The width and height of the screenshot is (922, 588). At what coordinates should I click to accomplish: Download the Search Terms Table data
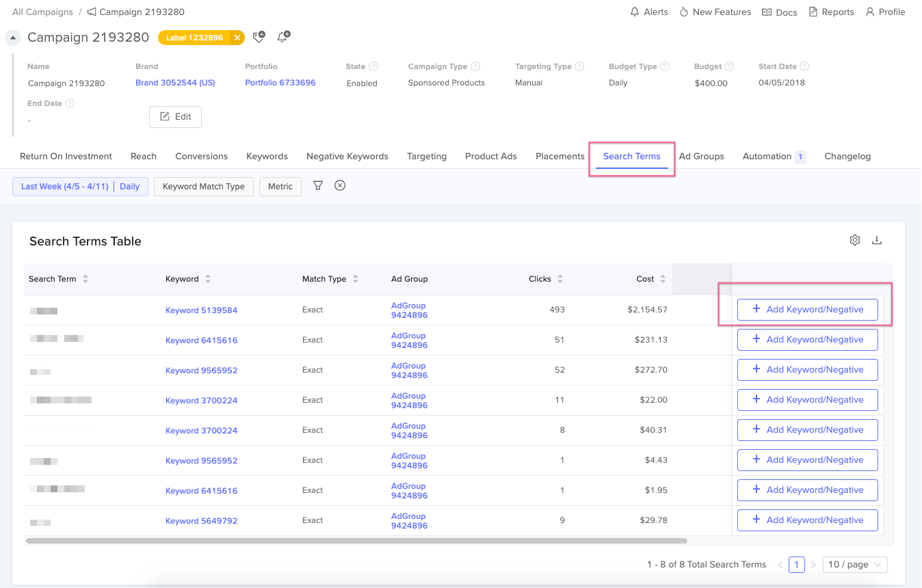click(878, 240)
